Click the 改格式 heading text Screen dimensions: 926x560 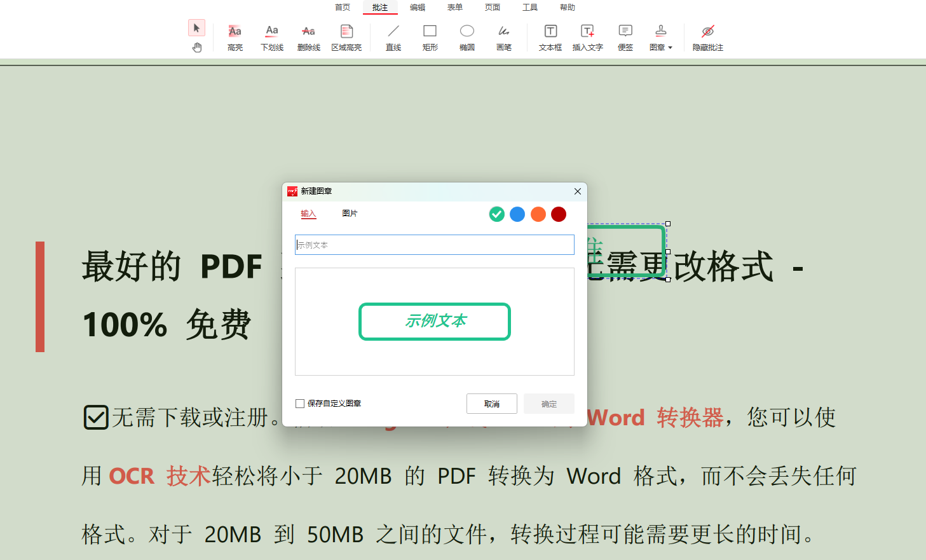pyautogui.click(x=724, y=266)
